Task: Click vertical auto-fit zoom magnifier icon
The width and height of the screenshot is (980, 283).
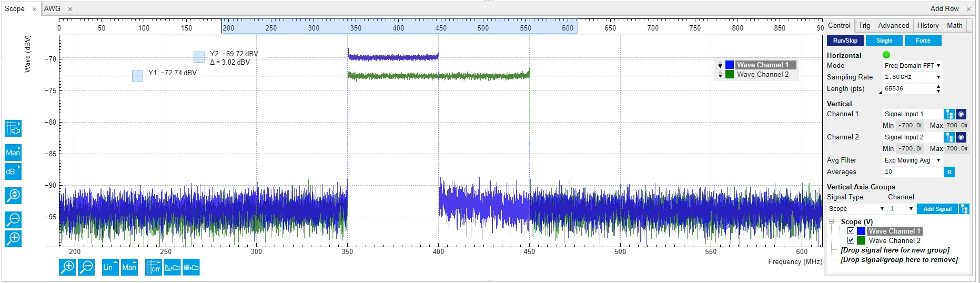Action: tap(13, 195)
